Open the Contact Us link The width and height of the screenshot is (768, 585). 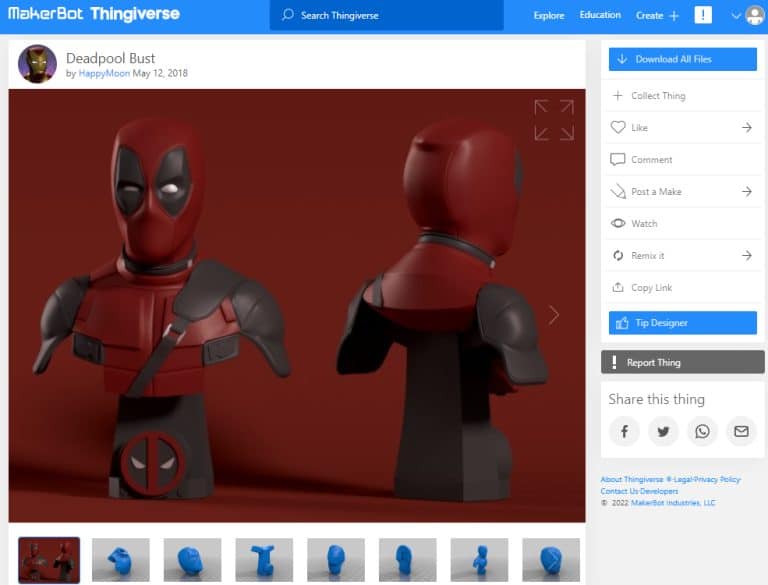pos(619,491)
